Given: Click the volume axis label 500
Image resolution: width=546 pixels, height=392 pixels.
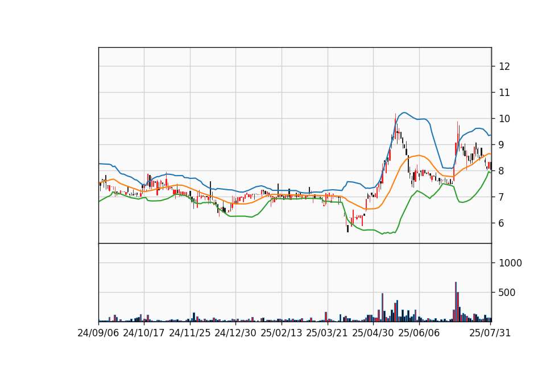Looking at the screenshot, I should tap(507, 293).
